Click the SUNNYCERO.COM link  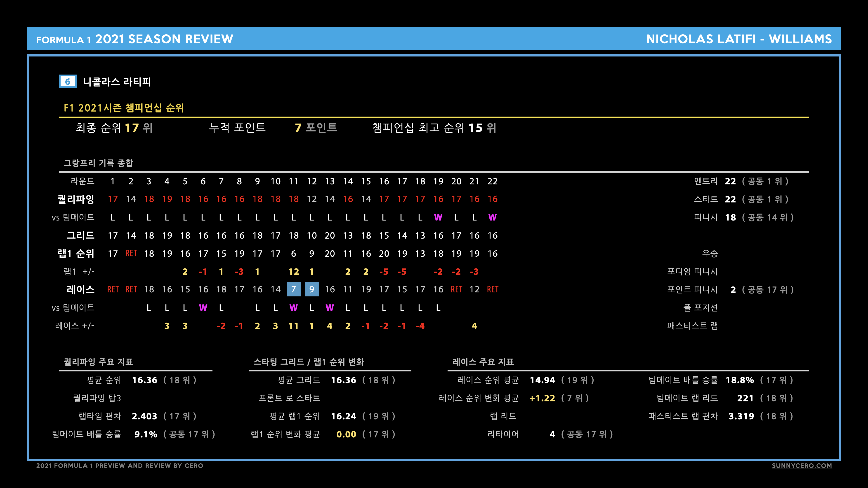point(802,465)
